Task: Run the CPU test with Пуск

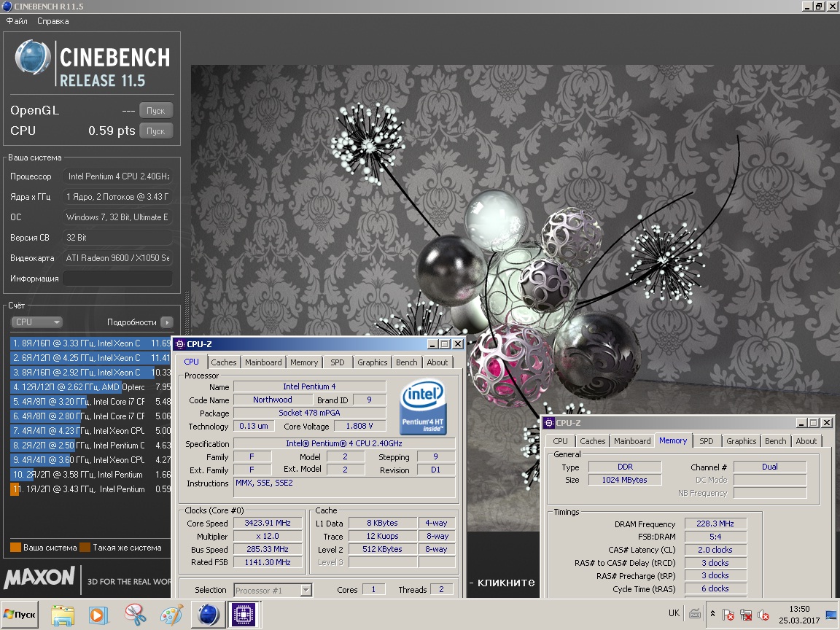Action: click(156, 131)
